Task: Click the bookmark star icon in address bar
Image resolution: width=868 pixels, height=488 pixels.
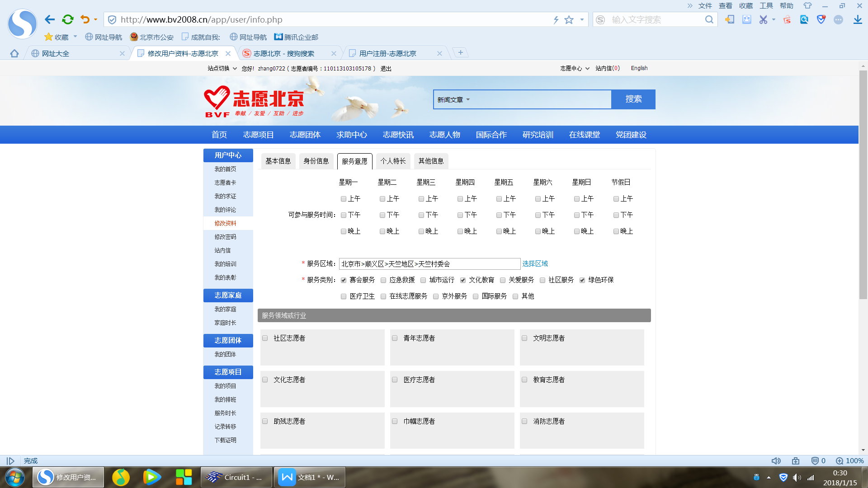Action: [569, 20]
